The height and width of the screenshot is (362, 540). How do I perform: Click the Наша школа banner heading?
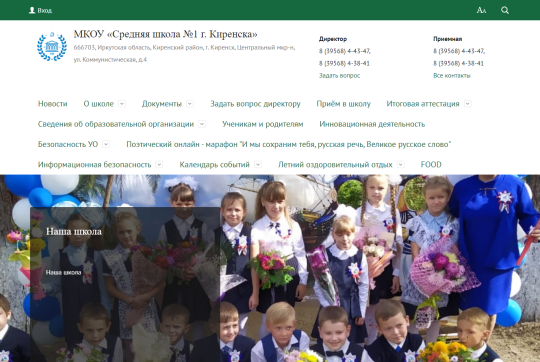tap(74, 231)
